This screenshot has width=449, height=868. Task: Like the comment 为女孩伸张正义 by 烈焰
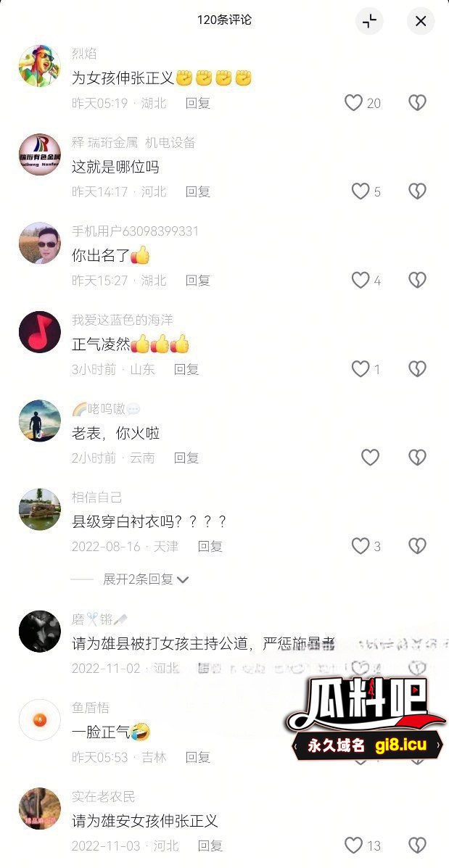click(354, 103)
